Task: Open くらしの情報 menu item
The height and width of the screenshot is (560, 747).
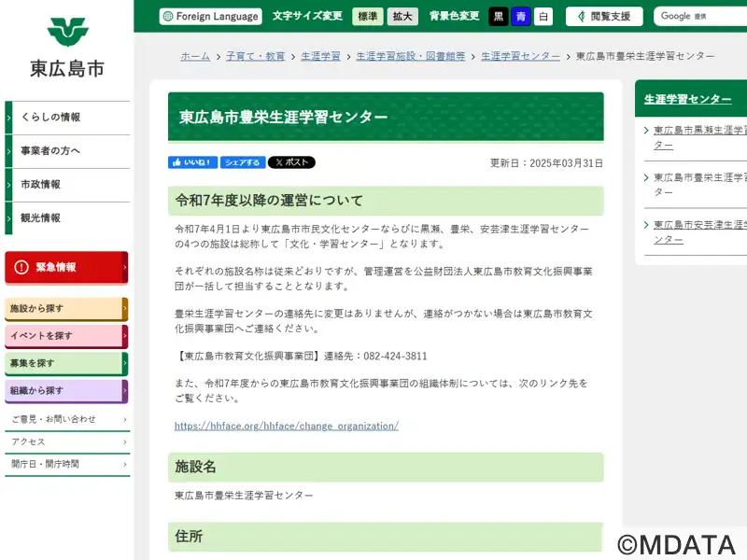Action: [x=67, y=118]
